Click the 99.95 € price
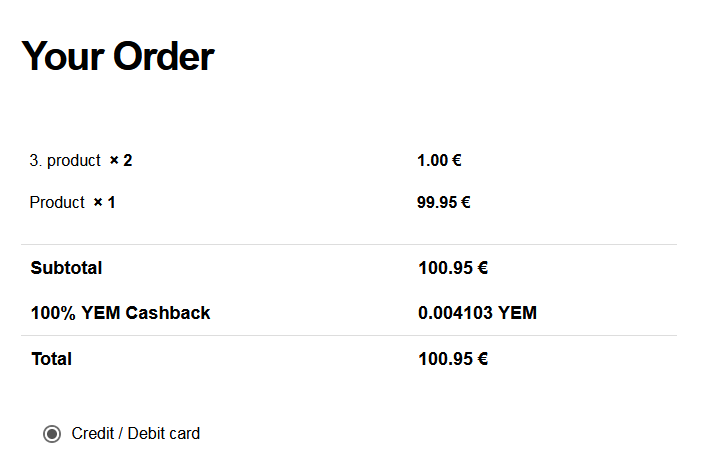The height and width of the screenshot is (454, 706). [444, 202]
